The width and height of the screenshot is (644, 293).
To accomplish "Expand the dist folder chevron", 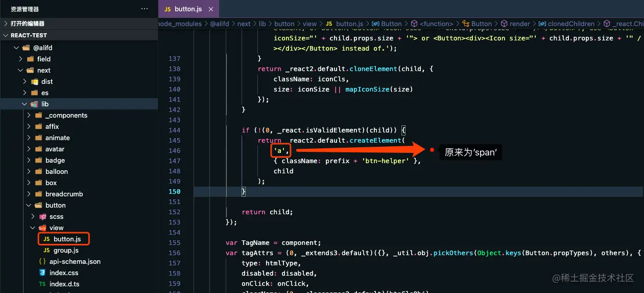I will (x=25, y=81).
